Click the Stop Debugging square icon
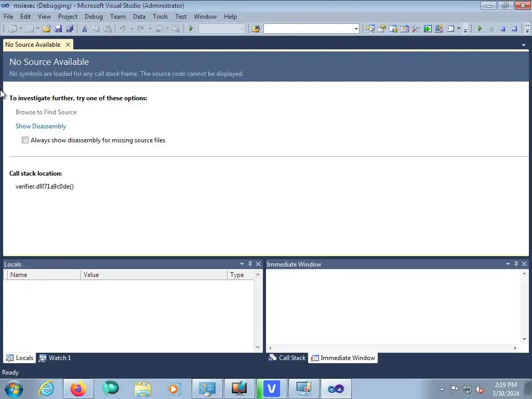 pyautogui.click(x=503, y=29)
